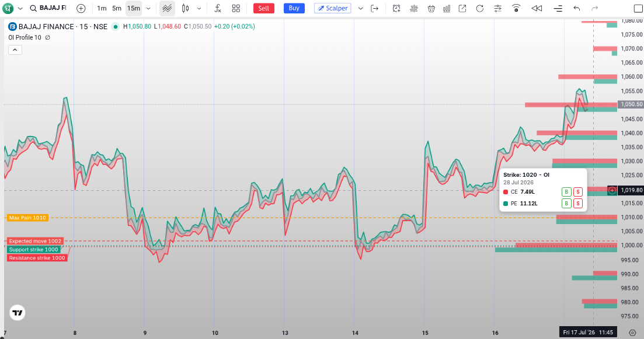Open chart settings gear at axis corner
Screen dimensions: 644x339
[632, 333]
